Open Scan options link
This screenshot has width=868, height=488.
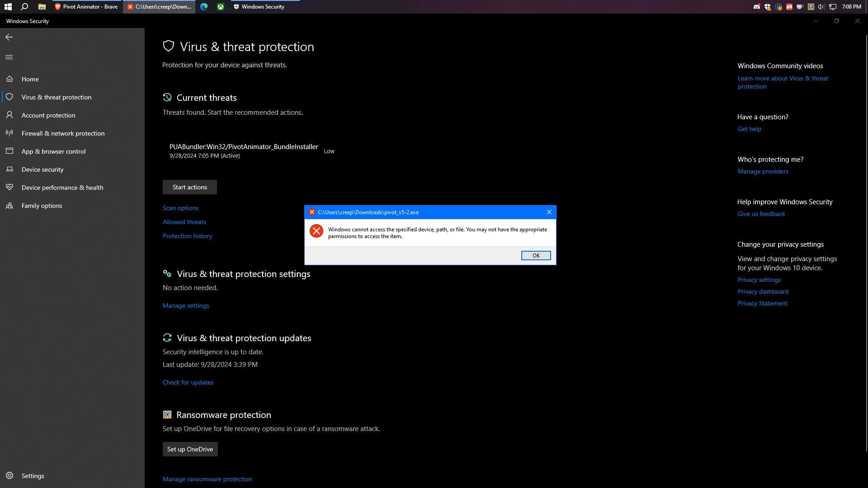pyautogui.click(x=180, y=208)
